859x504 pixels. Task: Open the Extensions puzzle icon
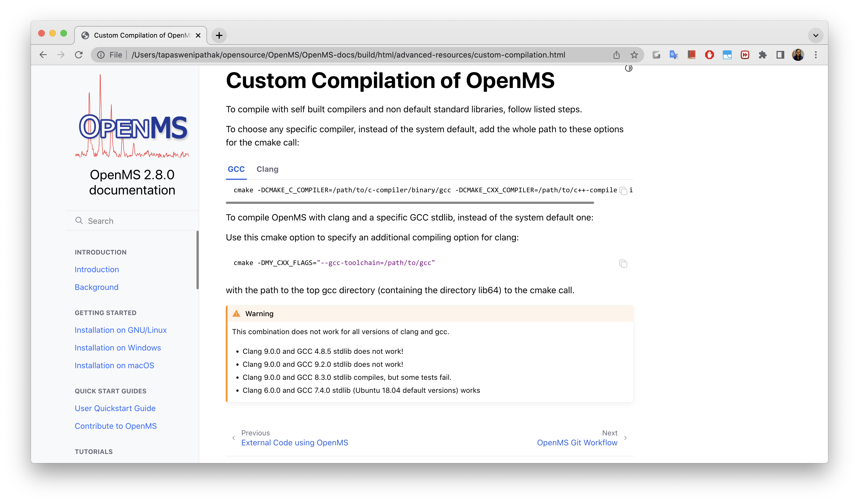(762, 55)
